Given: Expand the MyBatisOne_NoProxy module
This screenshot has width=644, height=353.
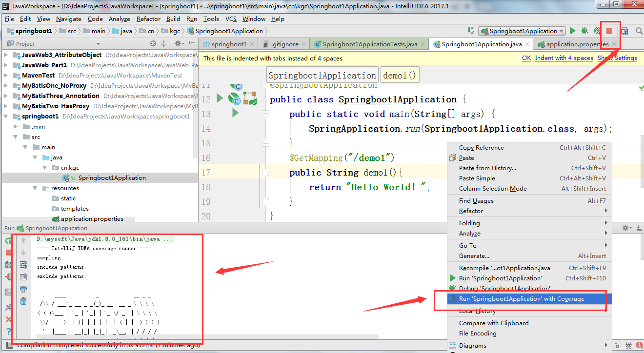Looking at the screenshot, I should [x=6, y=86].
